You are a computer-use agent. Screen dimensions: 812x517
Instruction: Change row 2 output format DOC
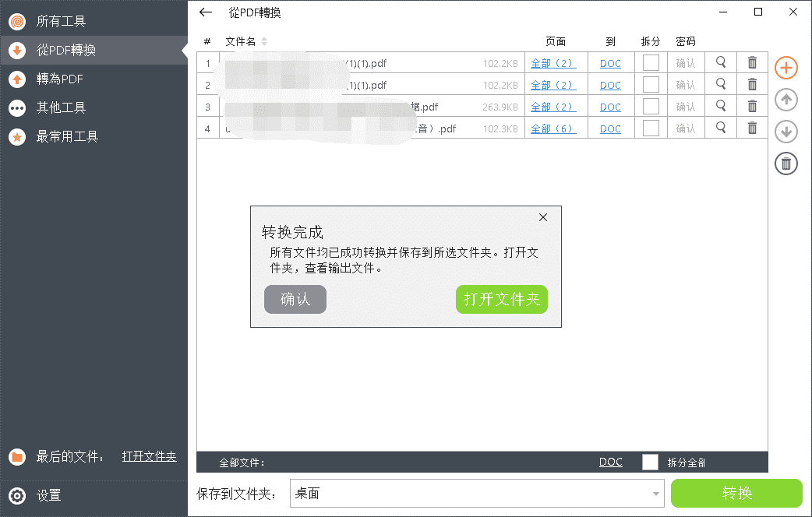[x=610, y=86]
